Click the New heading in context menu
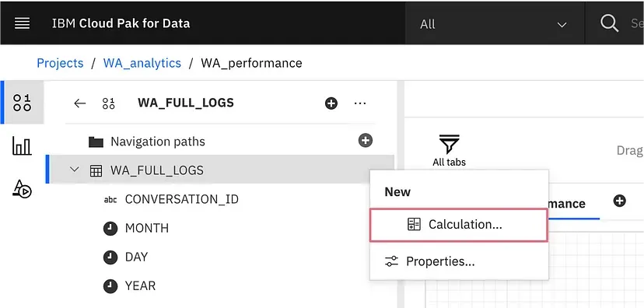This screenshot has height=308, width=644. [397, 192]
